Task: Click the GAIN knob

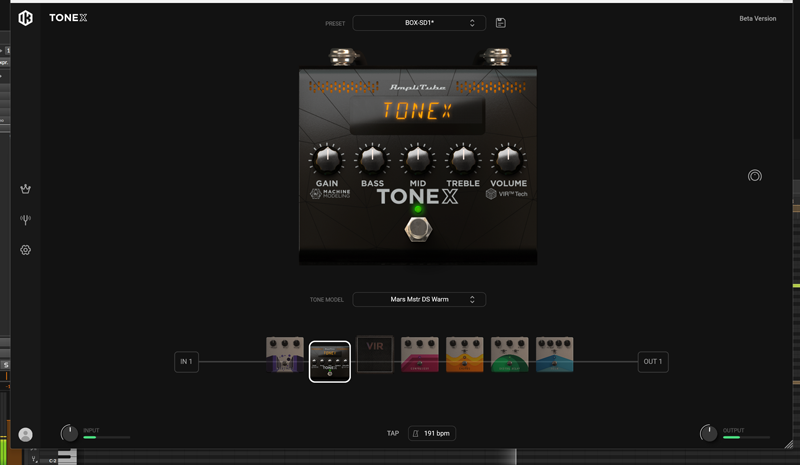Action: [327, 160]
